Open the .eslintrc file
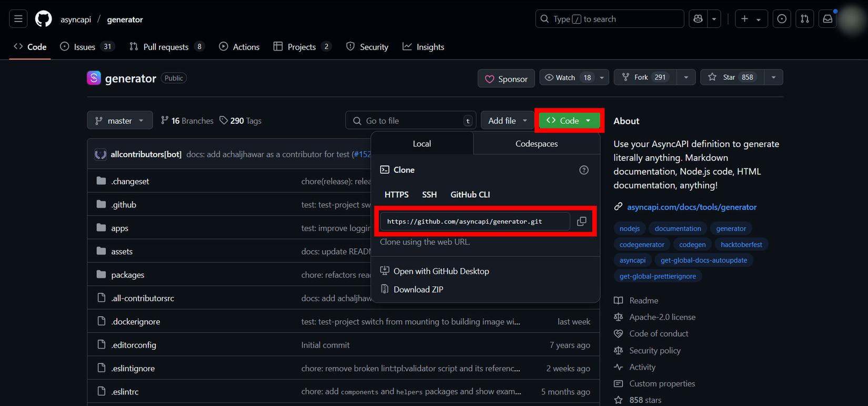Viewport: 868px width, 406px height. click(125, 392)
